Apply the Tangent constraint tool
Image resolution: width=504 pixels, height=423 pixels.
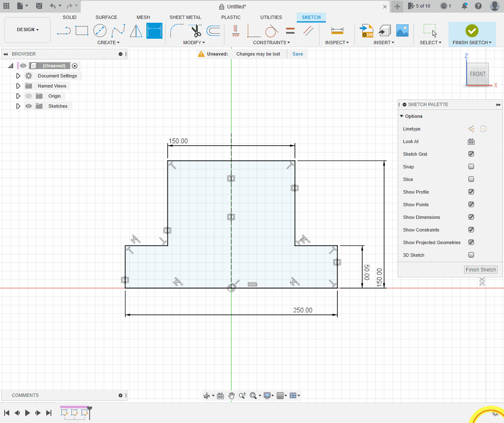(272, 31)
